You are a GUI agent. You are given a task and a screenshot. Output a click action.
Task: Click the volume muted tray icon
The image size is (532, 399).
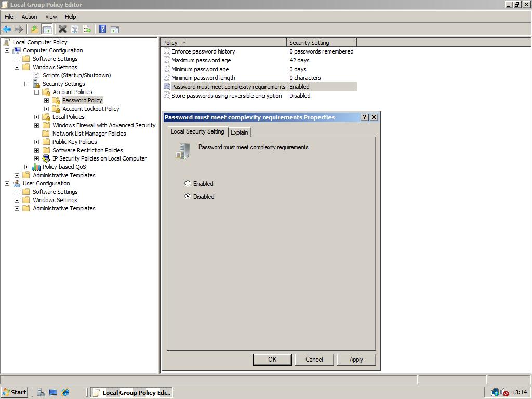coord(504,393)
